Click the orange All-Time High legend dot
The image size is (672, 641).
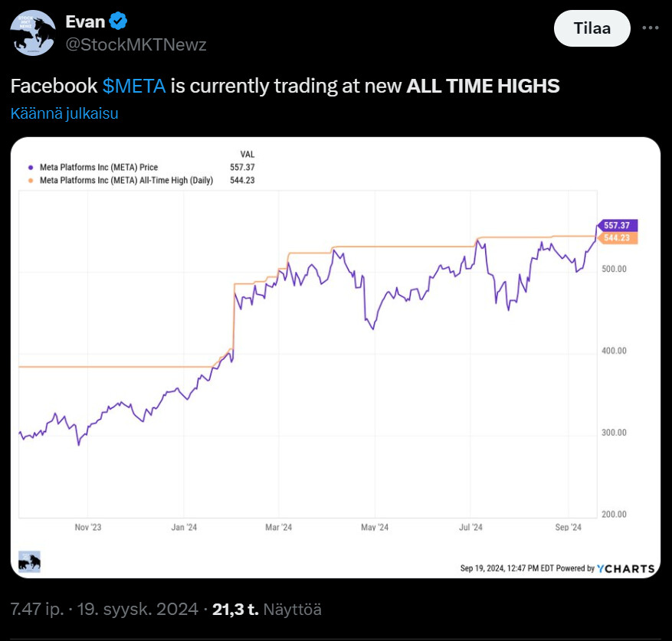[31, 180]
